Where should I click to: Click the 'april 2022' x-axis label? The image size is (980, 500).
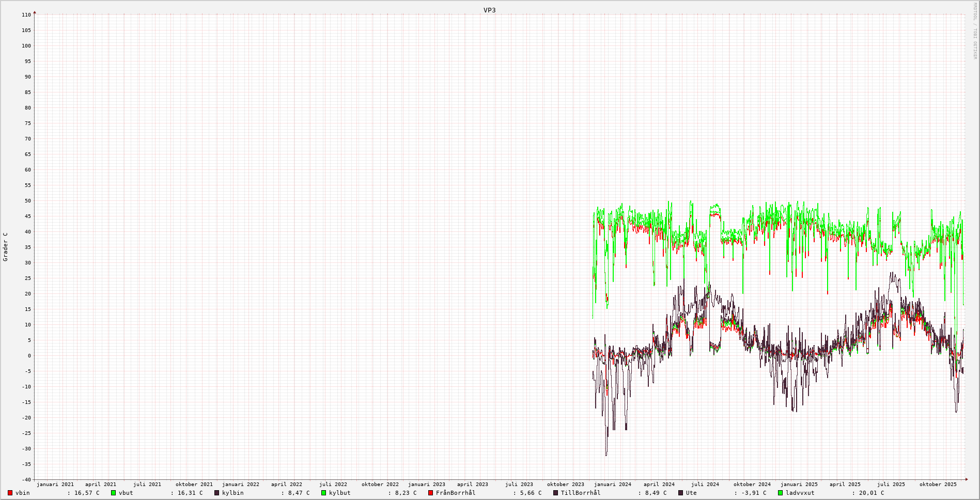pos(287,485)
